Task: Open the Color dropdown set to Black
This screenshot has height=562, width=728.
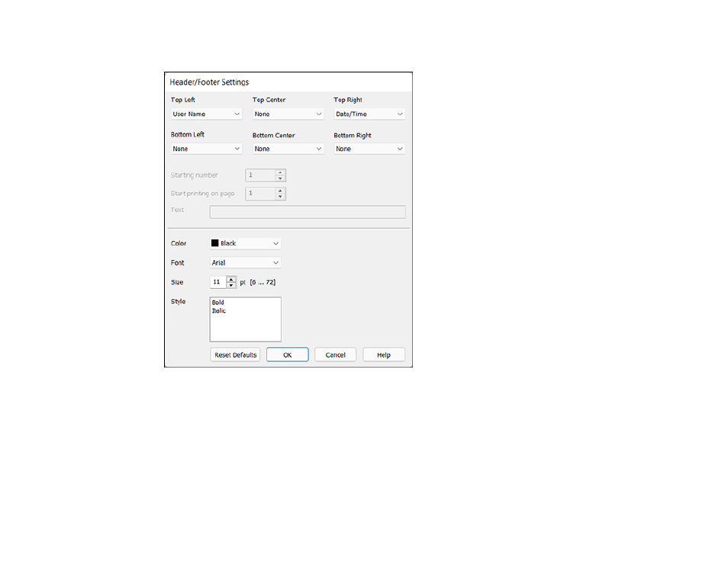Action: click(245, 244)
